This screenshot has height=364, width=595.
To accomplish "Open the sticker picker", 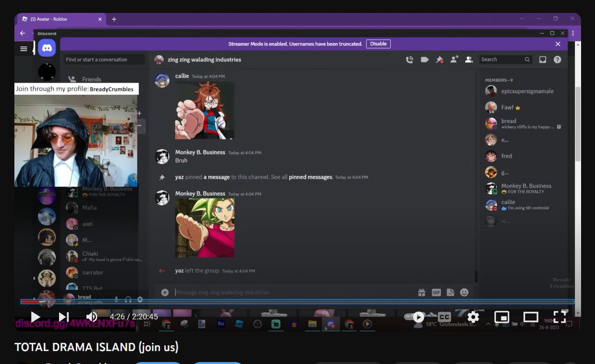I will coord(450,292).
